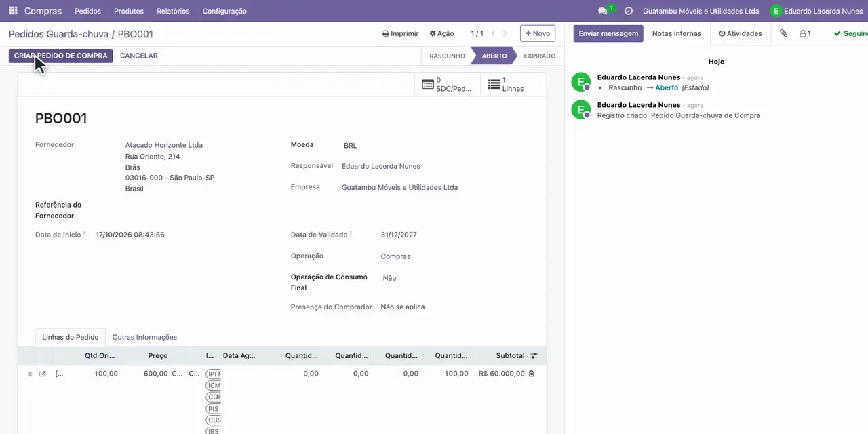
Task: Open Responsável link Eduardo Lacerda Nunes
Action: click(x=381, y=166)
